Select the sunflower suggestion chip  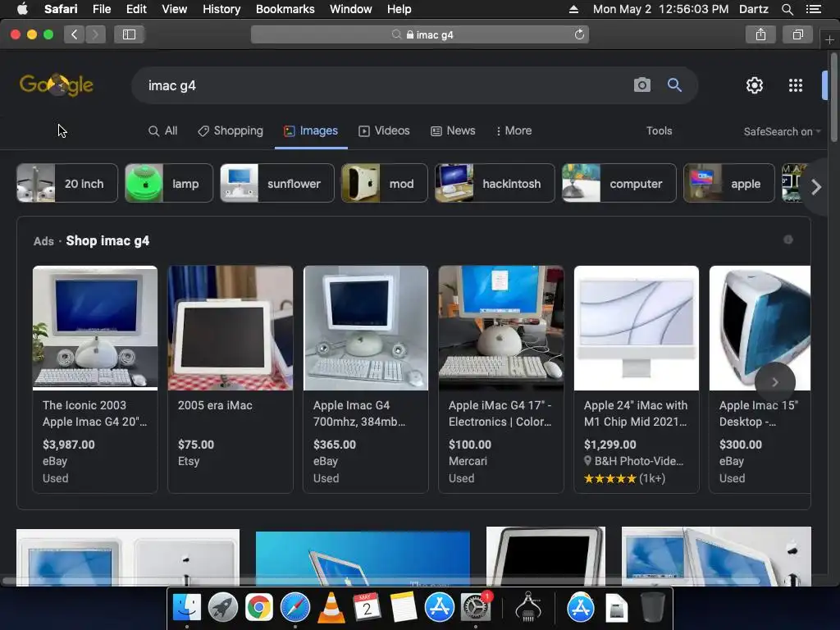277,183
